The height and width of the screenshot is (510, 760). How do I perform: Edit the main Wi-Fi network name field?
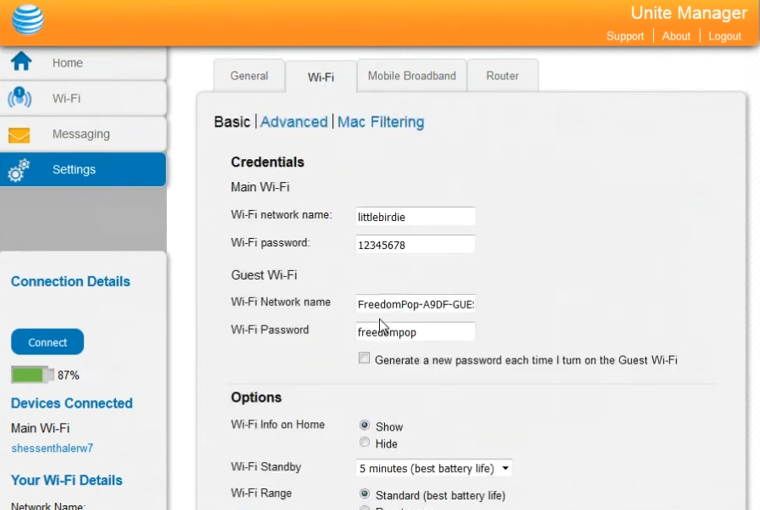click(x=415, y=217)
